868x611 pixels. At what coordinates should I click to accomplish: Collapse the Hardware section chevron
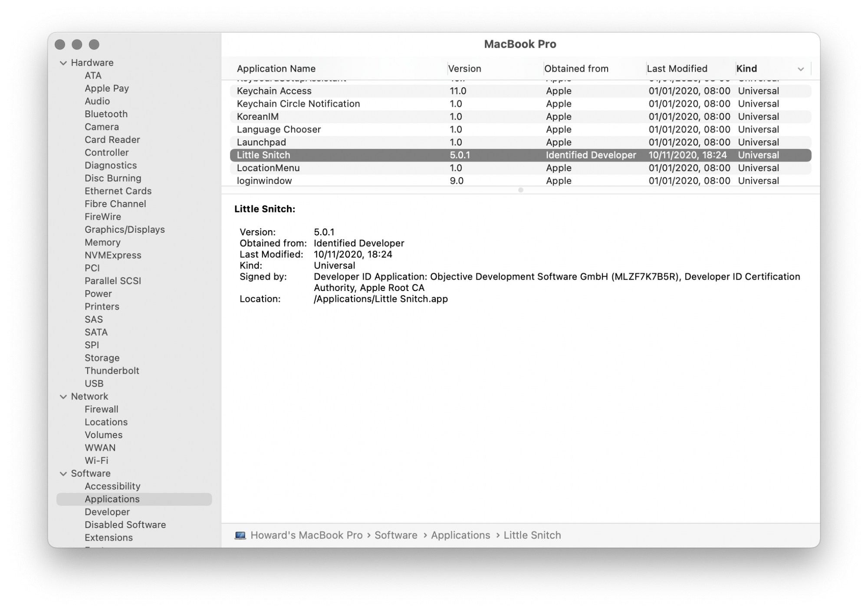(63, 63)
